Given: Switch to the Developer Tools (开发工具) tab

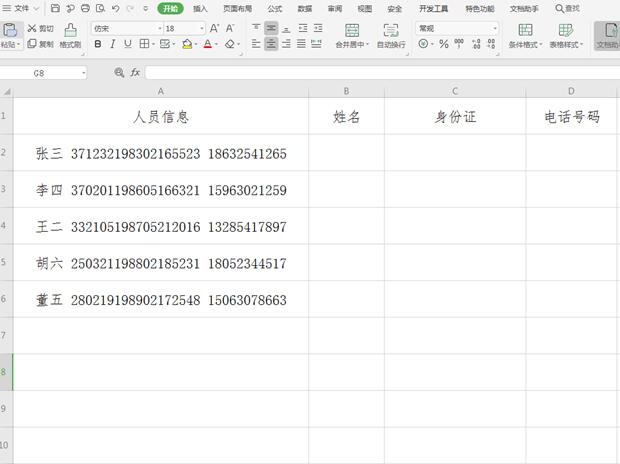Looking at the screenshot, I should click(434, 9).
